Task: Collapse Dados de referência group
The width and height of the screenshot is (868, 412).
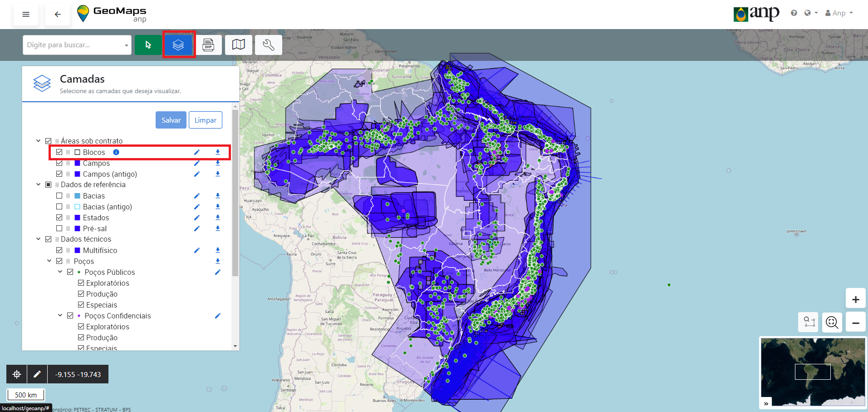Action: coord(39,184)
